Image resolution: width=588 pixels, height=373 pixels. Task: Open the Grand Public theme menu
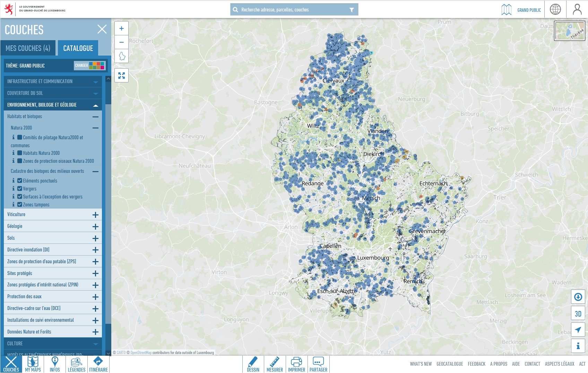pos(529,10)
